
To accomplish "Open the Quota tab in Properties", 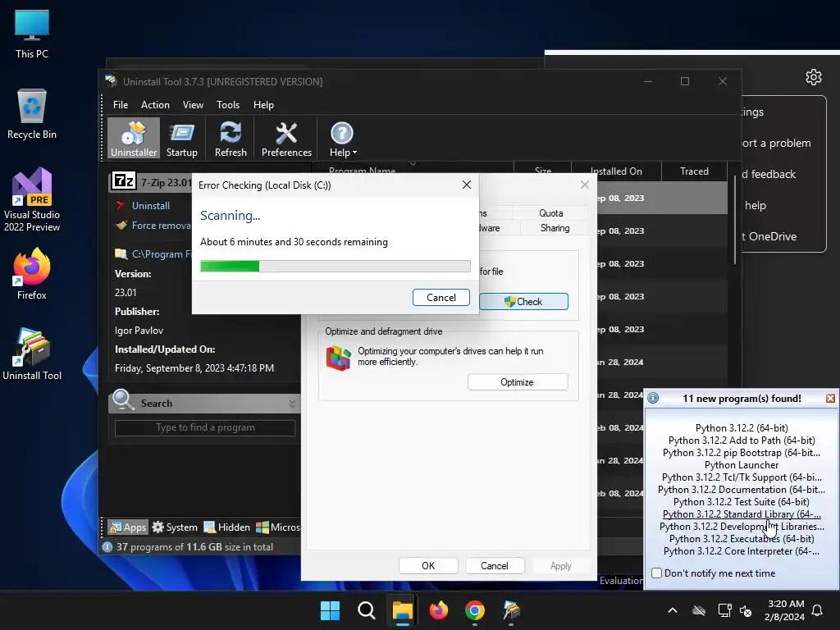I will [x=550, y=212].
